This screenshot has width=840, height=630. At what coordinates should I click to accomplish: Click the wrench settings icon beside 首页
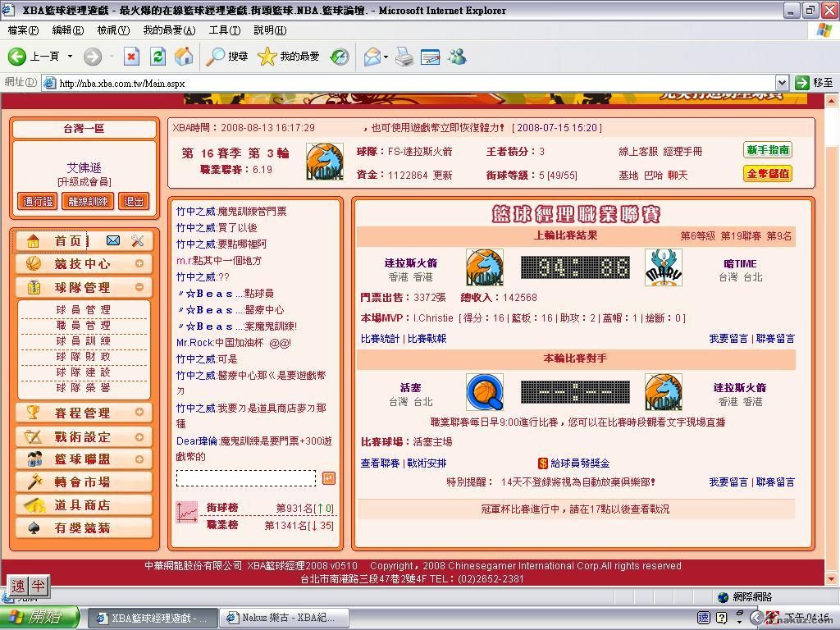pos(137,240)
